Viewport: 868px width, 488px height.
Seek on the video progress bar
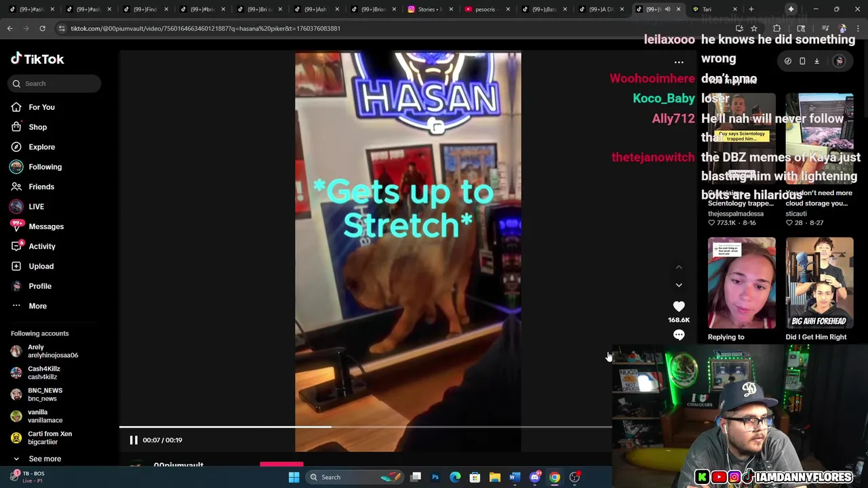point(366,427)
